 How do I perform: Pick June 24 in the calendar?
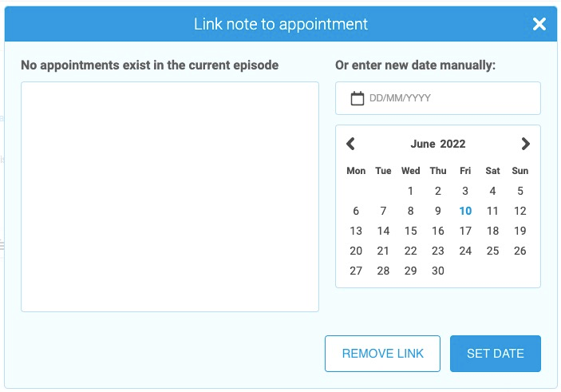coord(465,251)
